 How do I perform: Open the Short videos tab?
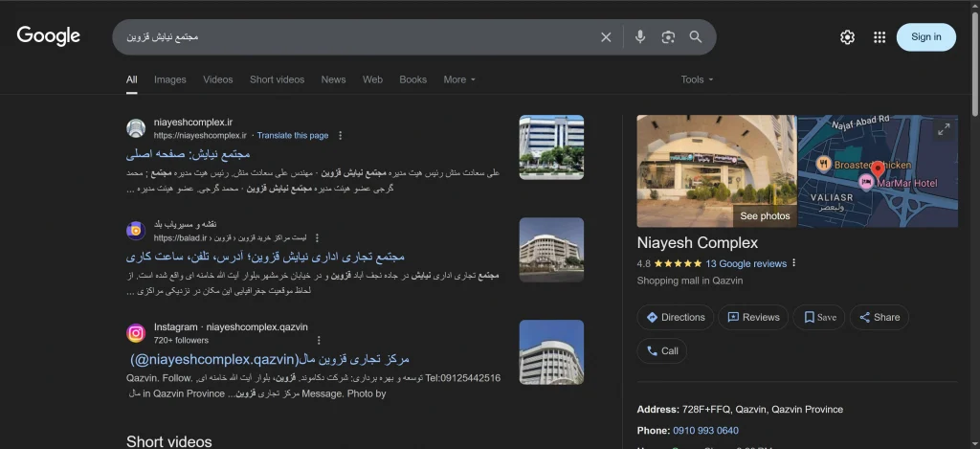(277, 80)
